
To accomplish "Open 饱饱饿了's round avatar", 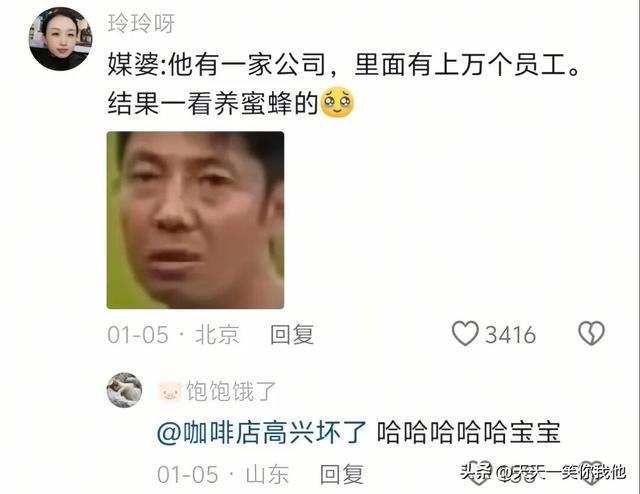I will pyautogui.click(x=124, y=390).
